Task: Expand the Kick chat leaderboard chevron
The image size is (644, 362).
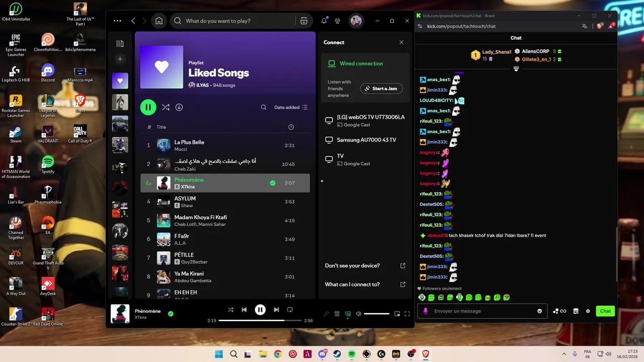Action: [x=516, y=69]
